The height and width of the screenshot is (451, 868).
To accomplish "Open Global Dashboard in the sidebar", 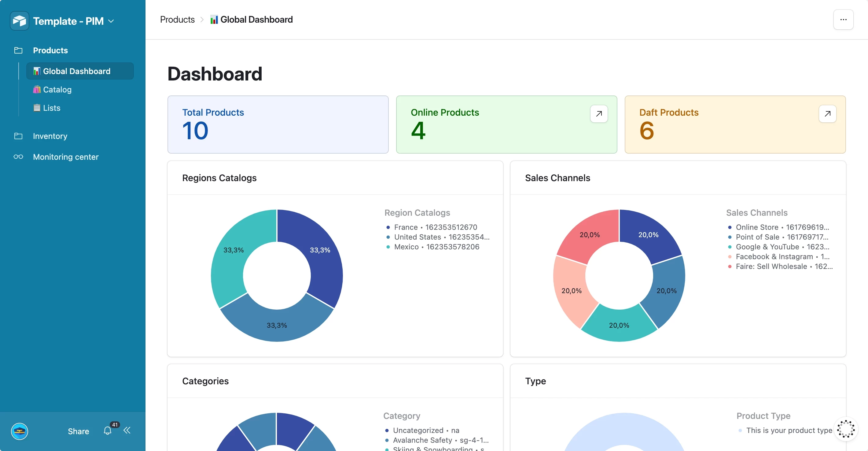I will [x=76, y=71].
